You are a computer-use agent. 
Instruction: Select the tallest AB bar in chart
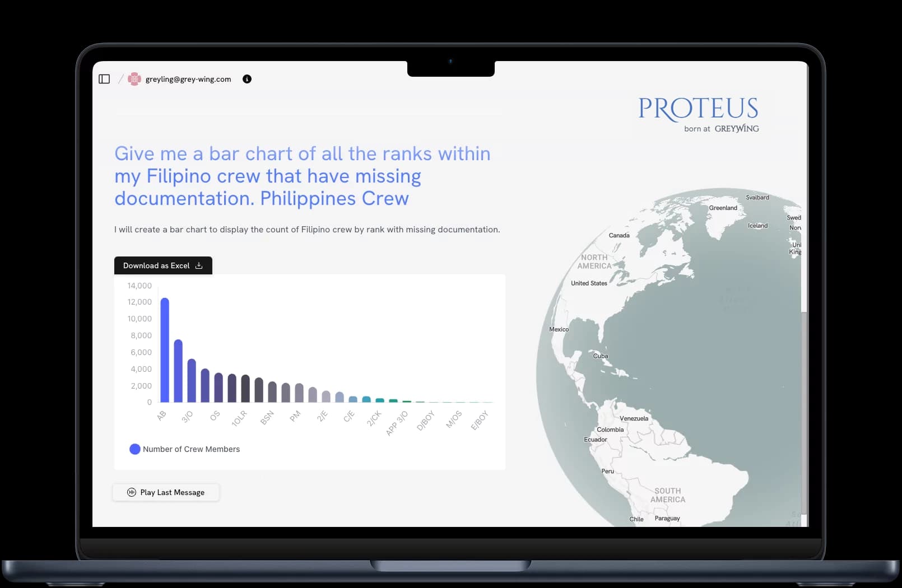[x=165, y=350]
